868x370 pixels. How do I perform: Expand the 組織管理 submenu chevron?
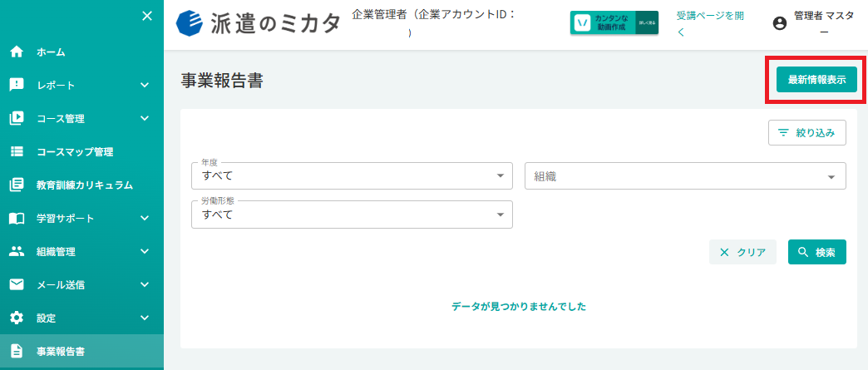tap(145, 251)
